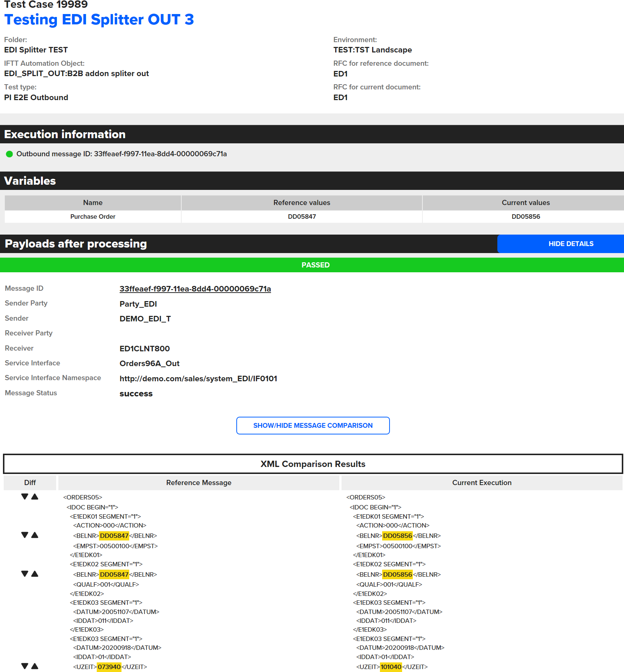Click the XML Comparison Results heading
624x672 pixels.
pyautogui.click(x=313, y=464)
